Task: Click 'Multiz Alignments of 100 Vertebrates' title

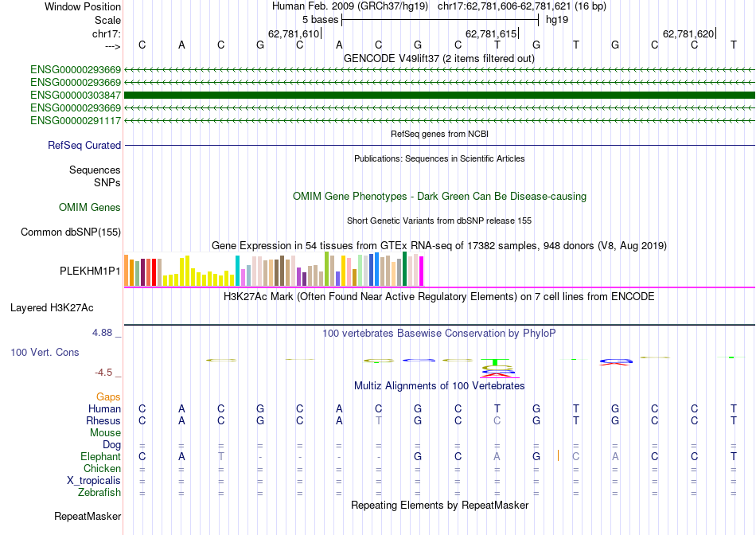Action: (439, 386)
